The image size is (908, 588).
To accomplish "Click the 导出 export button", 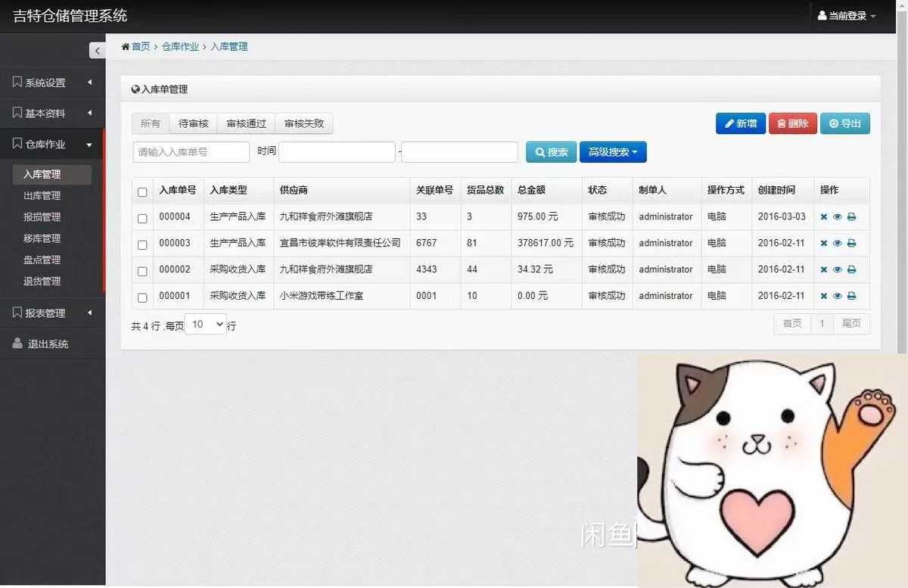I will pyautogui.click(x=845, y=123).
